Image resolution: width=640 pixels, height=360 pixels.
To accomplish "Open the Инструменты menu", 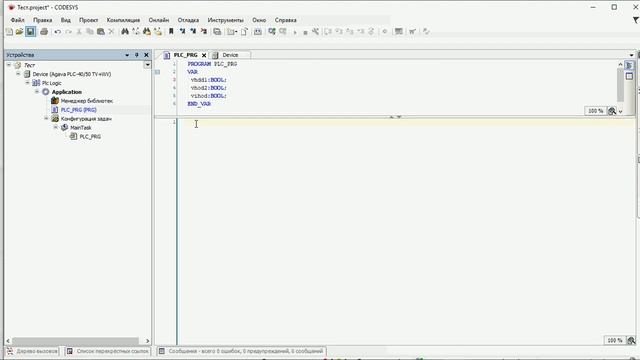I will (x=226, y=20).
